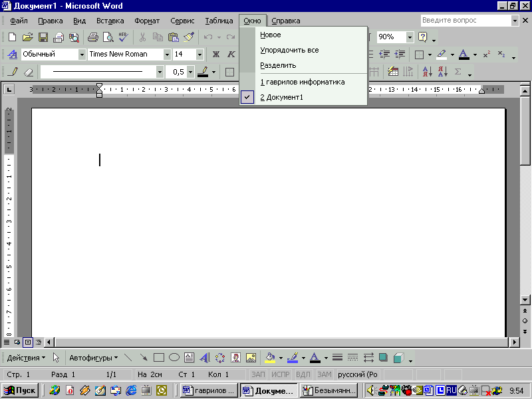The width and height of the screenshot is (532, 399).
Task: Expand the line style dropdown
Action: click(160, 72)
